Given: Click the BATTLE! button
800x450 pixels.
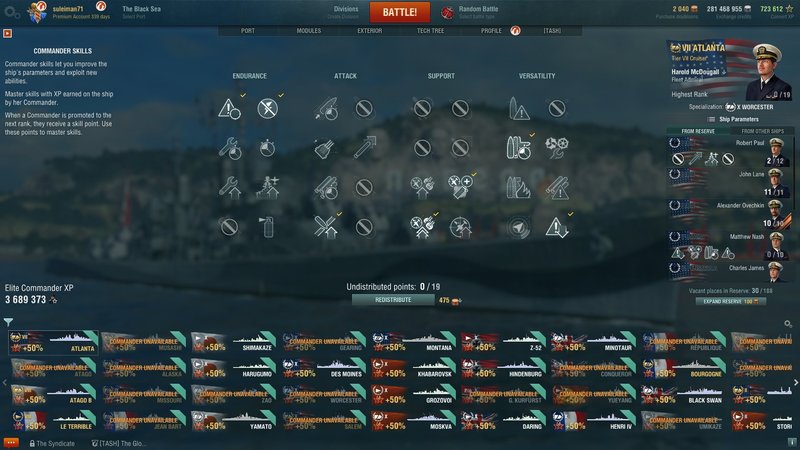Looking at the screenshot, I should coord(399,12).
